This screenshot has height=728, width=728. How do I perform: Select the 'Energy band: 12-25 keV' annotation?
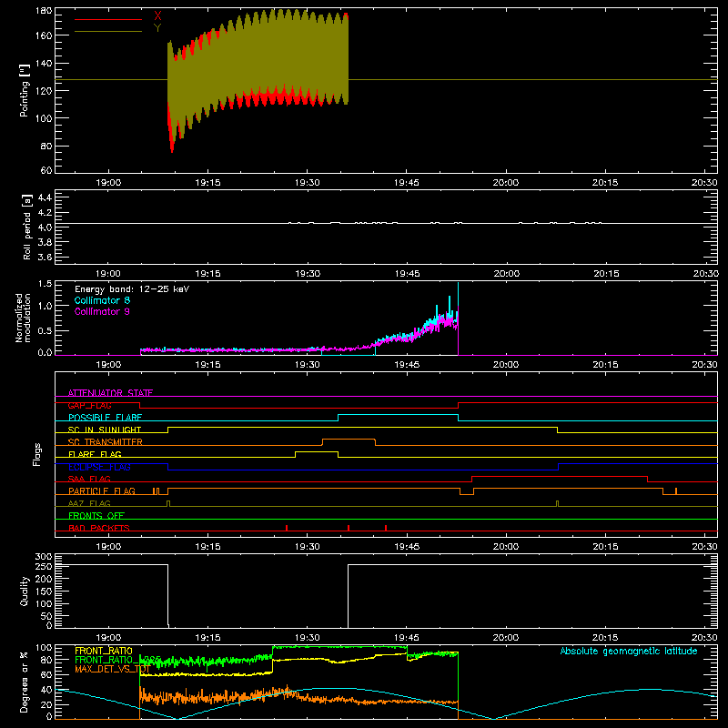coord(132,289)
